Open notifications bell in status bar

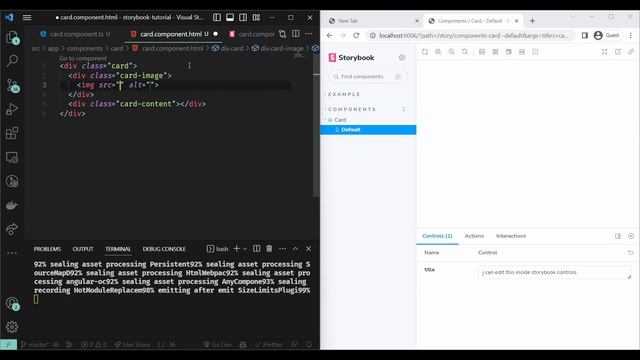pos(309,344)
